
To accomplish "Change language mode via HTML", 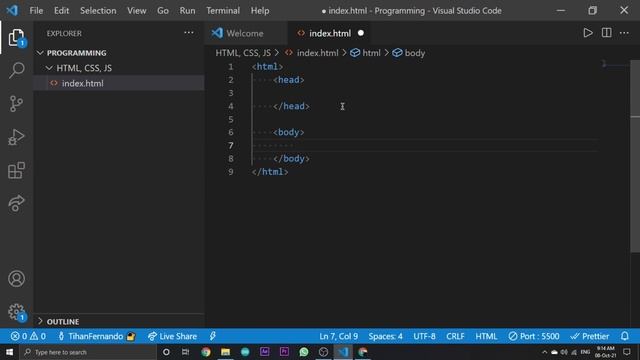I will (x=486, y=336).
